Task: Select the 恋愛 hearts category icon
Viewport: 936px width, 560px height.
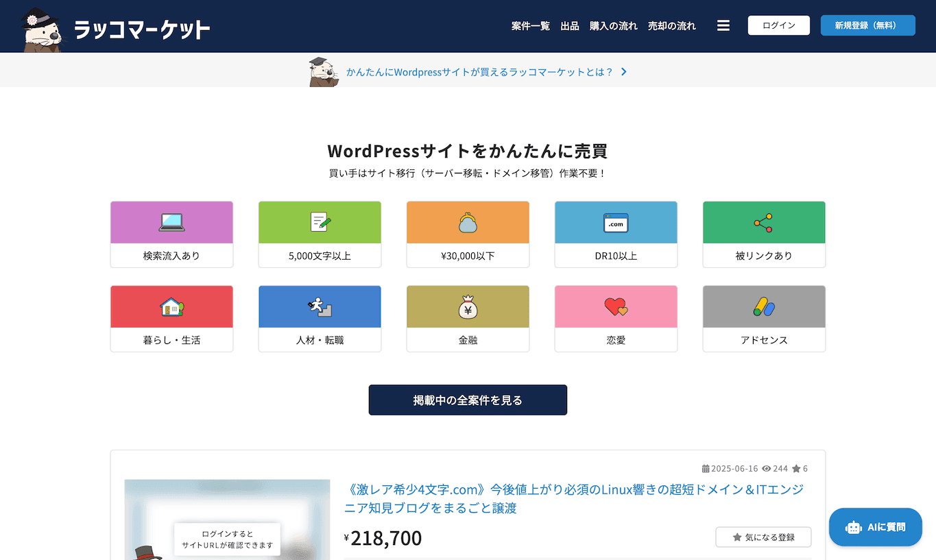Action: pyautogui.click(x=615, y=306)
